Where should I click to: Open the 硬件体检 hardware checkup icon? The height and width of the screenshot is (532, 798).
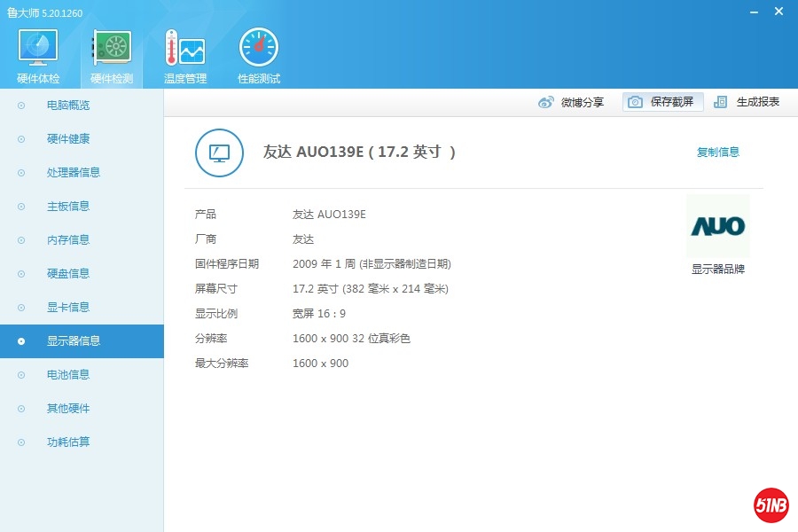pyautogui.click(x=38, y=48)
